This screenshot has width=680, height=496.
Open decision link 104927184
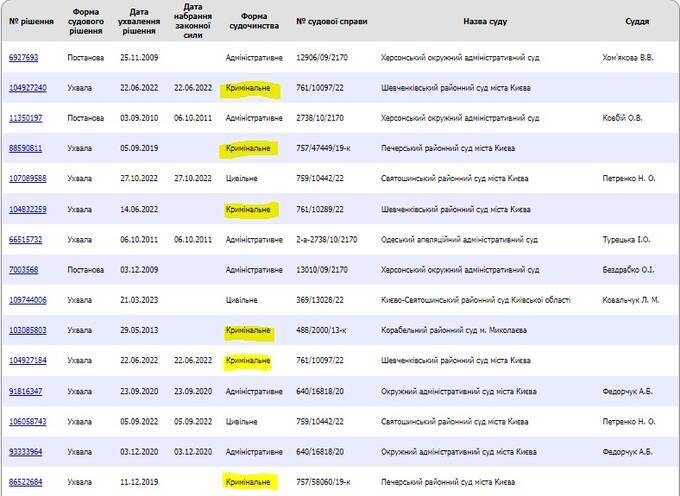click(28, 361)
